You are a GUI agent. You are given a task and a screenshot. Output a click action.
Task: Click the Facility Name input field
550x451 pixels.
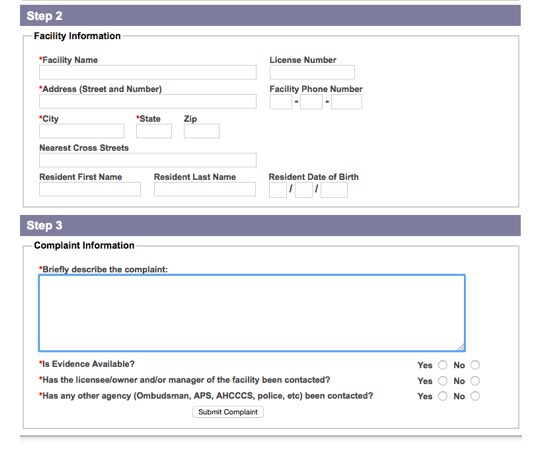148,72
